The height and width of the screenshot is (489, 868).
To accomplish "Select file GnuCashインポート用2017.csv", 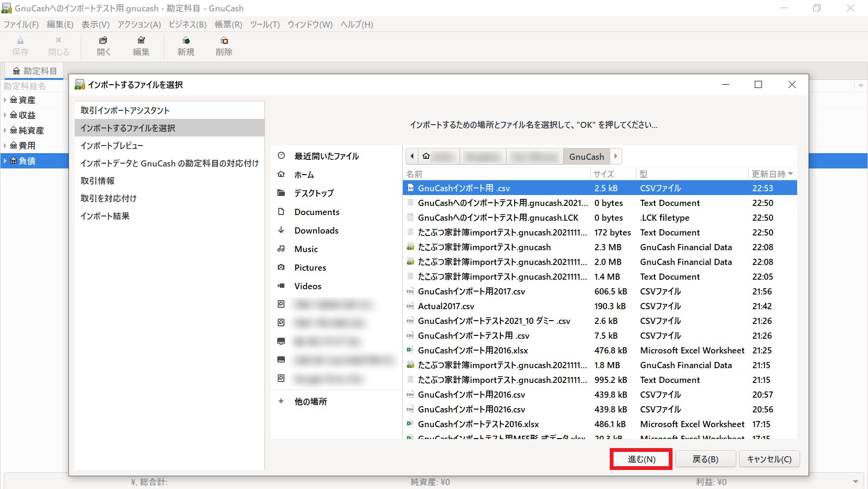I will coord(600,291).
